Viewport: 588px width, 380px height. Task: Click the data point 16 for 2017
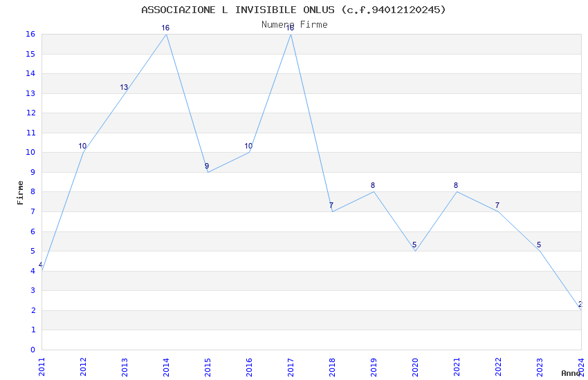(x=290, y=28)
